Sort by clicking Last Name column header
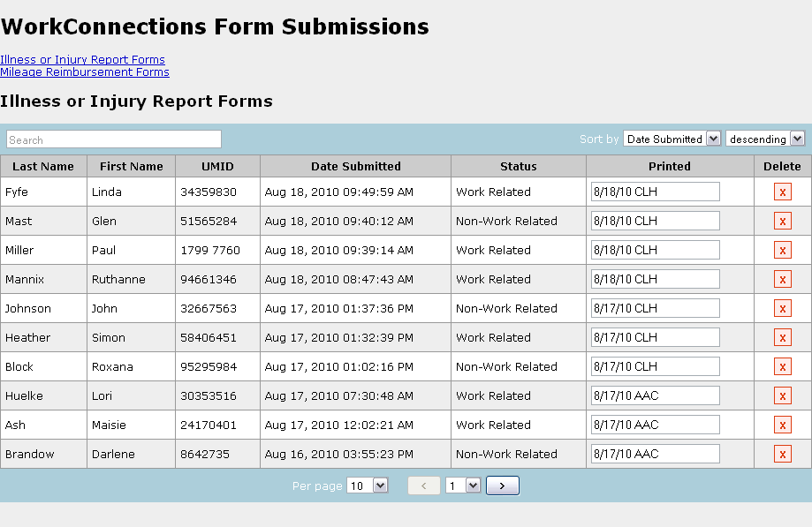 tap(43, 166)
